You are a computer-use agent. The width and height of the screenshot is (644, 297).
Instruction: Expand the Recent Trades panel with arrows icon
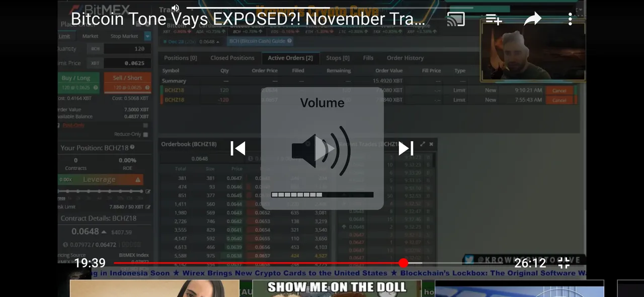click(x=423, y=144)
